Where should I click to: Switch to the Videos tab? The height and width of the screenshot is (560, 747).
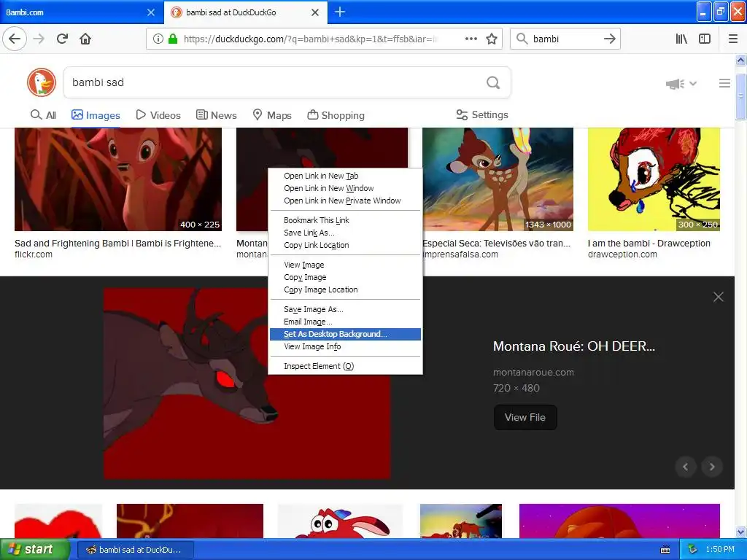(x=158, y=115)
